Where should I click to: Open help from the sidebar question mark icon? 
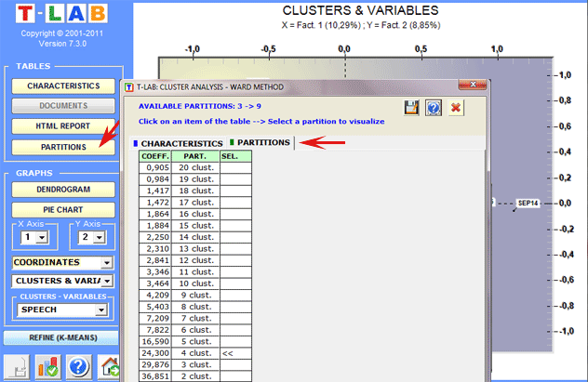click(79, 366)
